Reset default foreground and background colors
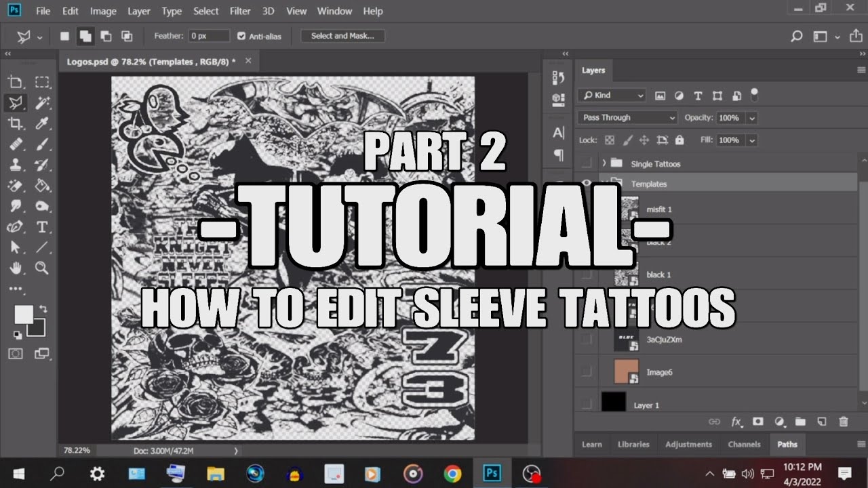 (x=16, y=335)
